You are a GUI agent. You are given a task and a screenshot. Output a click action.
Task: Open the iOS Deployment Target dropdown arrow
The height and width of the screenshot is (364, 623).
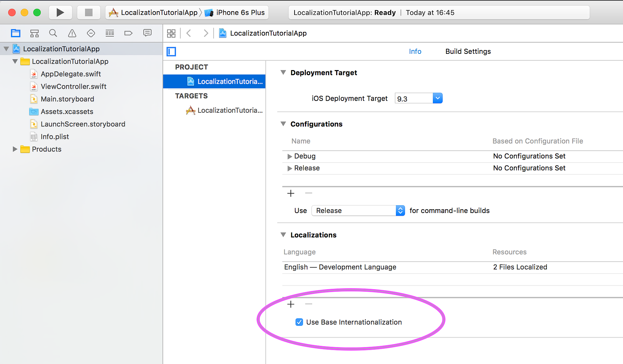click(x=438, y=98)
